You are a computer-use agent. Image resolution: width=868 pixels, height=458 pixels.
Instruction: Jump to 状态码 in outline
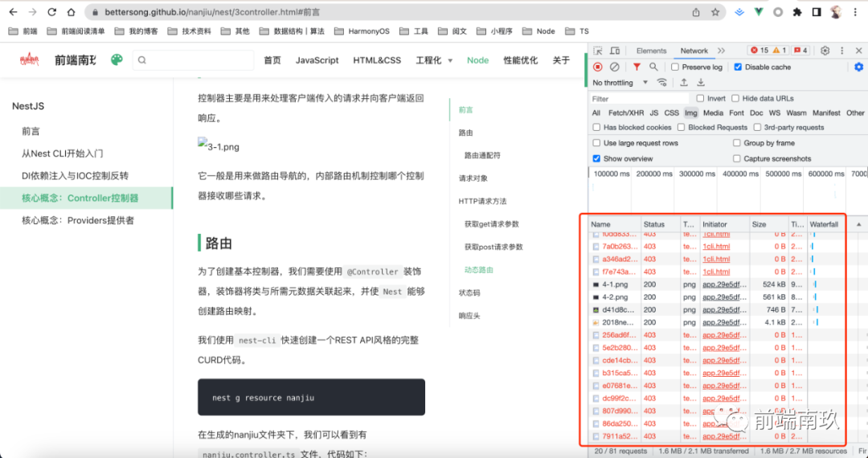click(x=469, y=292)
